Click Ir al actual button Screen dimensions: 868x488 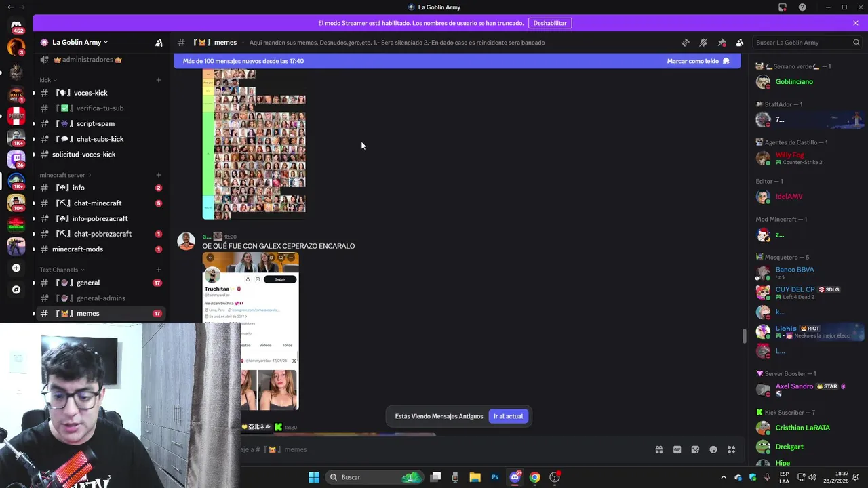508,416
